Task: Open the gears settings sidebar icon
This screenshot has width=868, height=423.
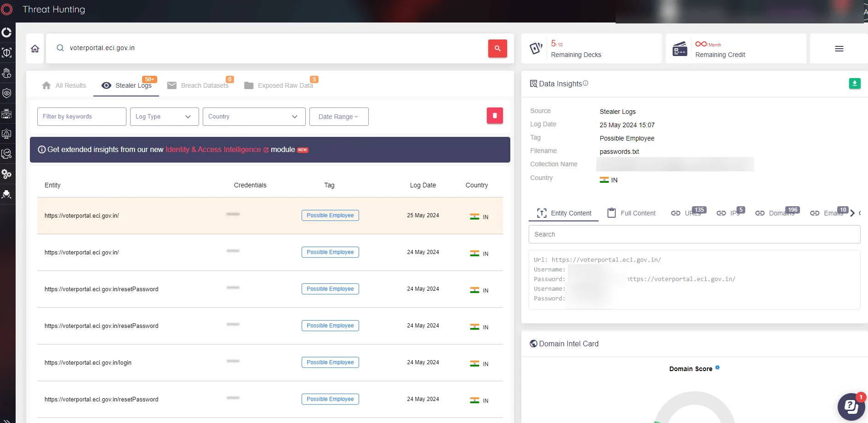Action: (7, 174)
